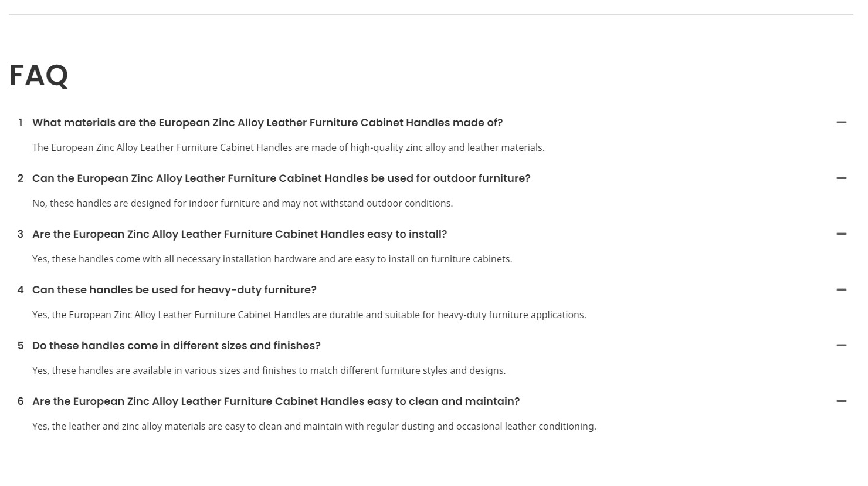The image size is (868, 486).
Task: Click the number 1 beside first question
Action: tap(21, 123)
